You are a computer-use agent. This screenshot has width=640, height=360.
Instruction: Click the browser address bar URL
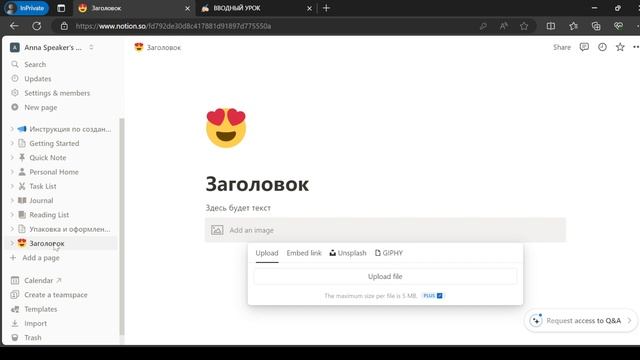(x=173, y=26)
